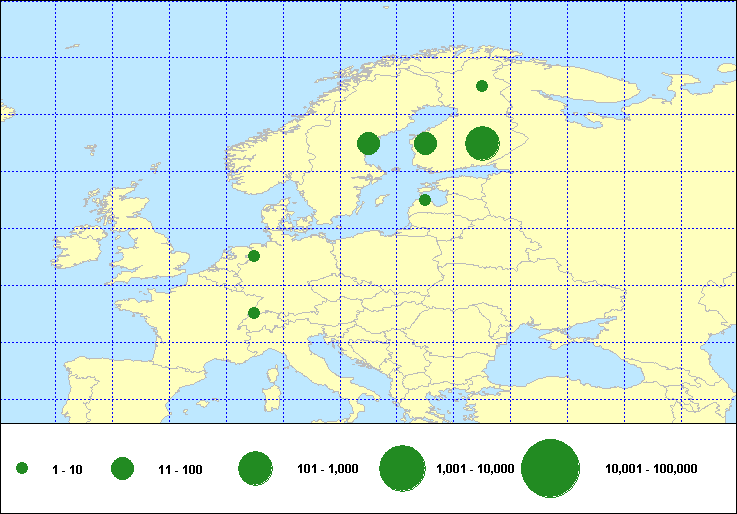737x514 pixels.
Task: Click the smallest legend circle for 1 - 10
Action: 22,469
